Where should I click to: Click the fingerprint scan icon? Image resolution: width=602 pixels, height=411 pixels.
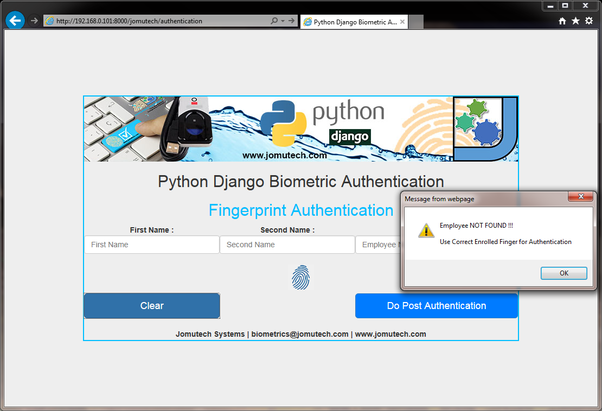pos(301,277)
